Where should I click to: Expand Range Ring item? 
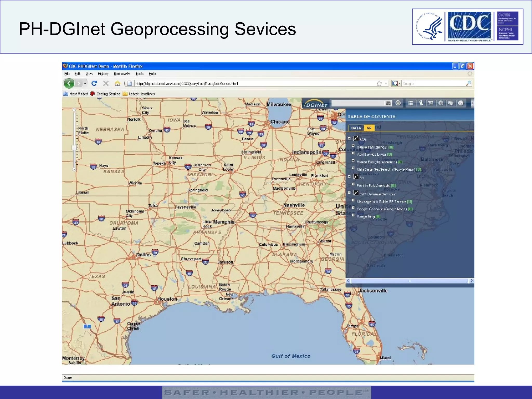(x=353, y=215)
